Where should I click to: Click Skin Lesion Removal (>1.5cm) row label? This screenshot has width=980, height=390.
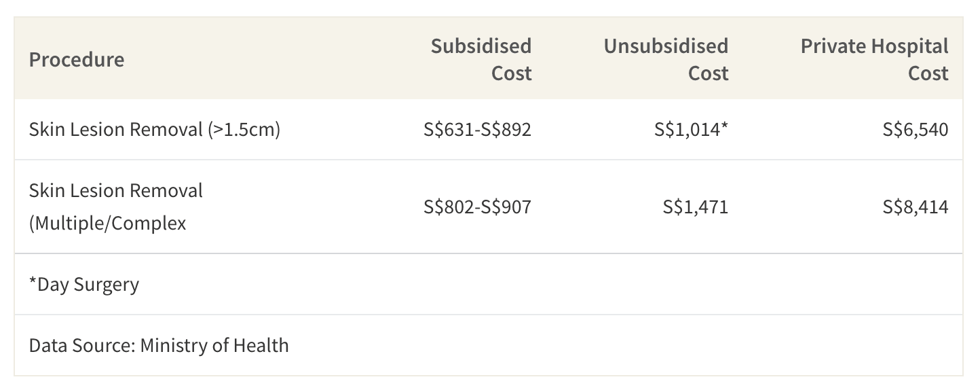[x=155, y=129]
